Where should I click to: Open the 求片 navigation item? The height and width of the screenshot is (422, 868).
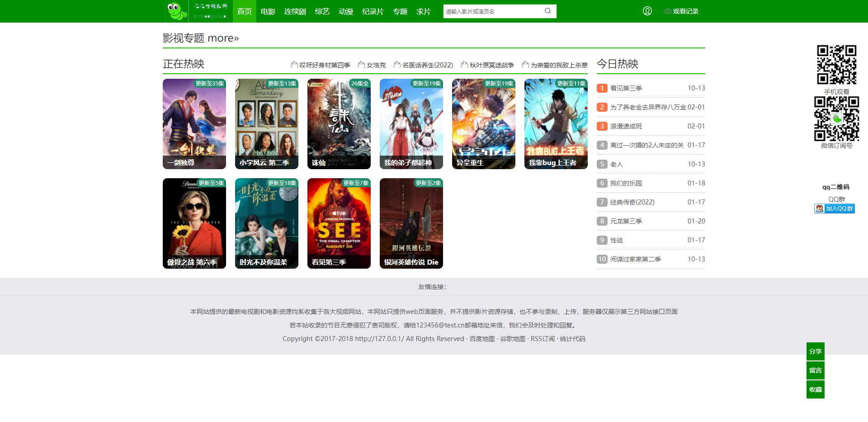(x=424, y=11)
